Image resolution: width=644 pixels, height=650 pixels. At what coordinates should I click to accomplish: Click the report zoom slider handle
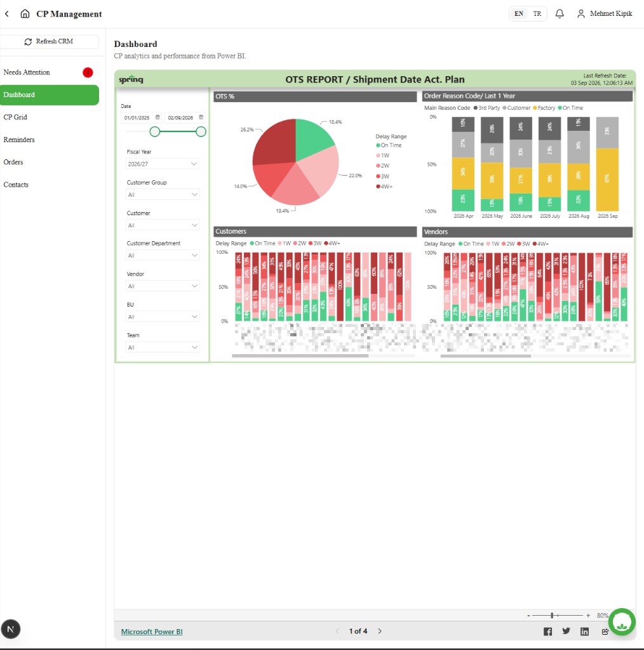click(x=552, y=616)
